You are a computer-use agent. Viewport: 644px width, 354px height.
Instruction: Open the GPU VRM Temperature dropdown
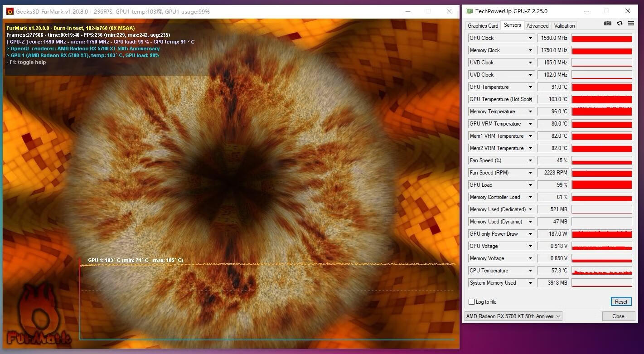pos(530,124)
